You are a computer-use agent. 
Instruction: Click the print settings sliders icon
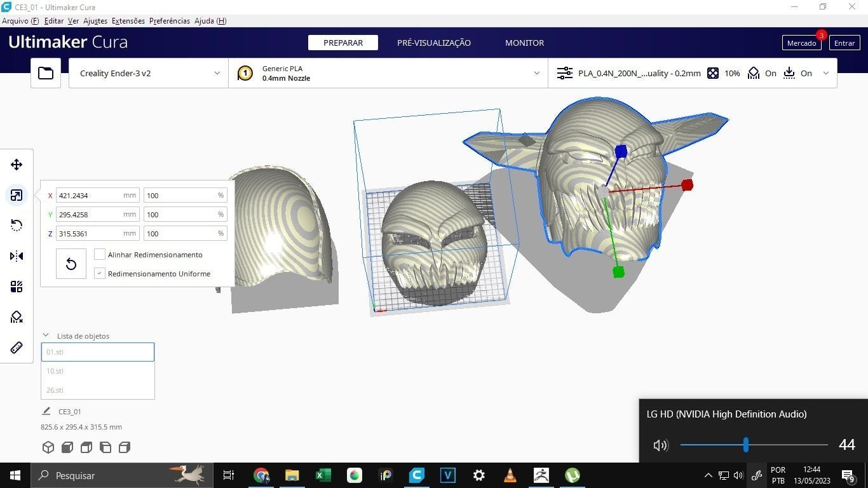click(564, 73)
